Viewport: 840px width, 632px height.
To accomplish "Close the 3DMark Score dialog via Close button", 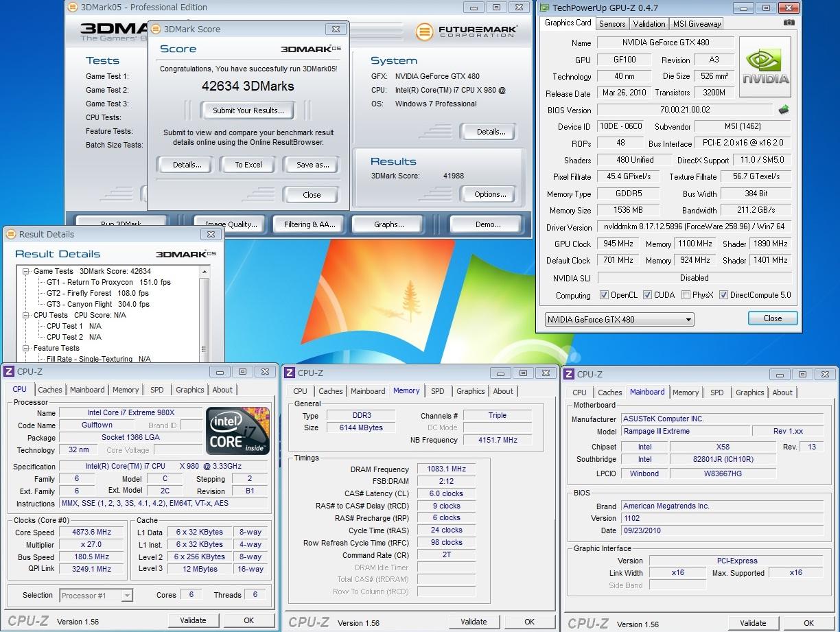I will [x=312, y=195].
